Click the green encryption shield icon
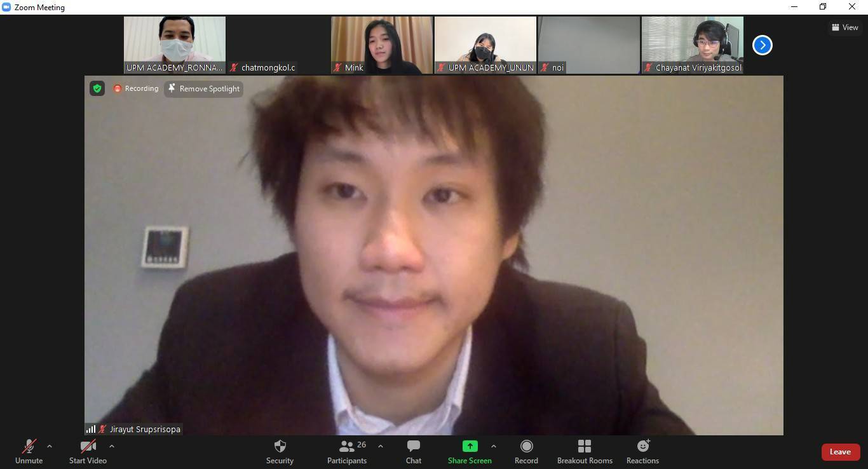This screenshot has height=469, width=868. coord(97,88)
